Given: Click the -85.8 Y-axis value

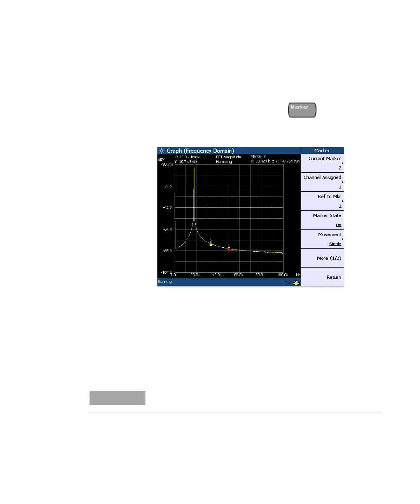Looking at the screenshot, I should pos(168,251).
